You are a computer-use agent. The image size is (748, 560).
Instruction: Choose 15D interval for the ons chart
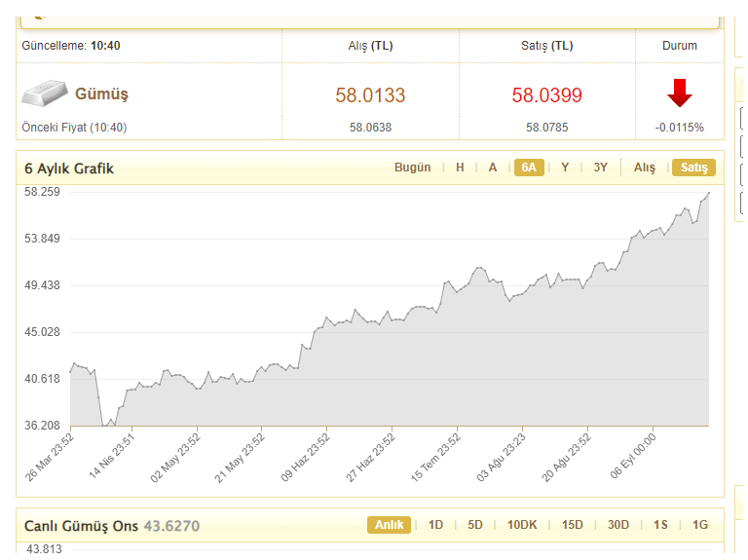pos(572,525)
